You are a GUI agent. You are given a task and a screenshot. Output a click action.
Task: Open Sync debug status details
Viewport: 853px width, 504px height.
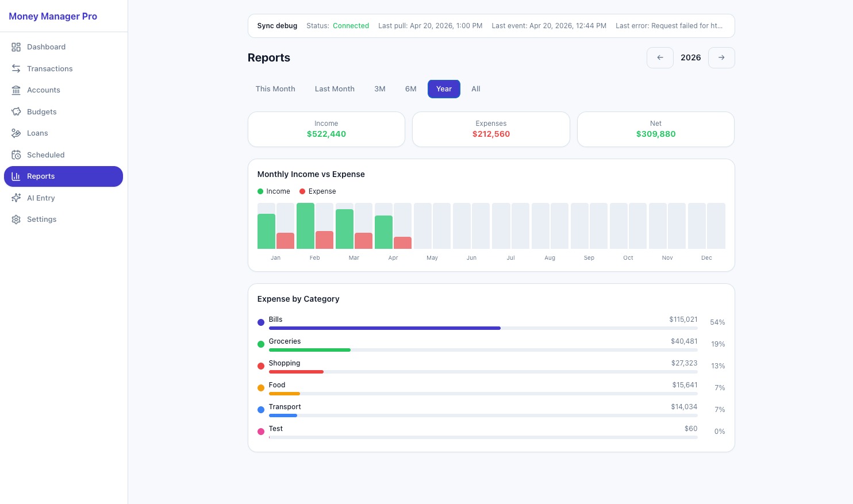tap(277, 26)
